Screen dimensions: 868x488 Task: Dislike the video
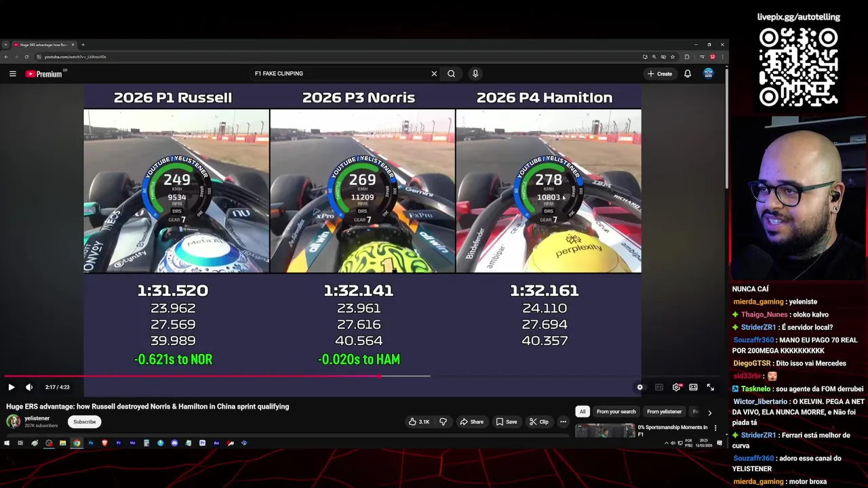pos(443,422)
